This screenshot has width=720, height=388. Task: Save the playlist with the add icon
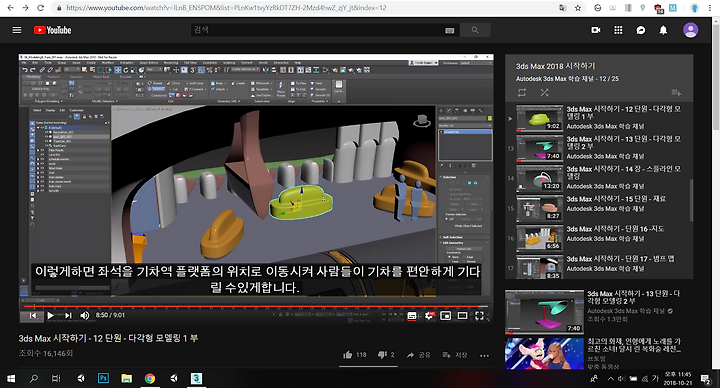(x=676, y=93)
